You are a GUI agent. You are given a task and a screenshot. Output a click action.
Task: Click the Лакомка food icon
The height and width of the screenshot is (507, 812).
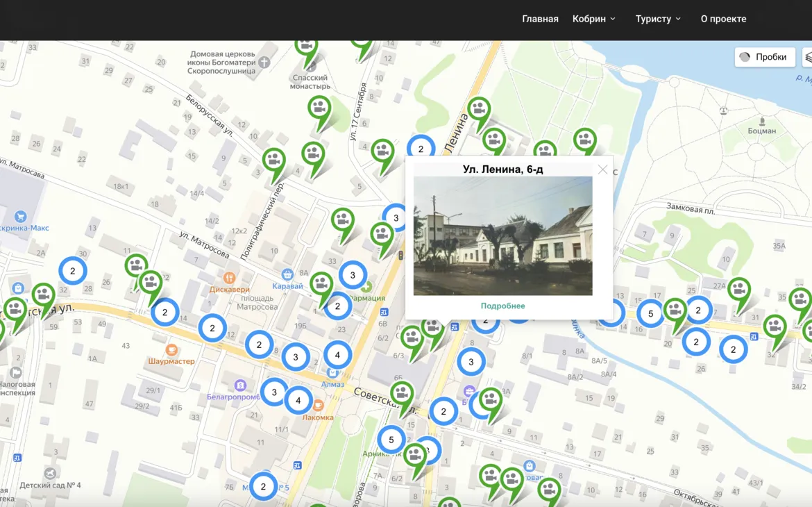click(x=318, y=406)
